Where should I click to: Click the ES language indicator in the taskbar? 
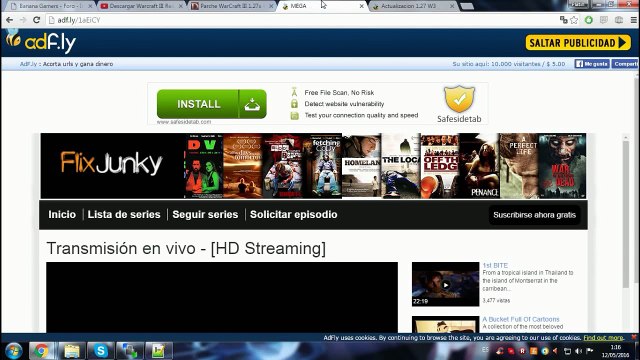click(x=485, y=350)
